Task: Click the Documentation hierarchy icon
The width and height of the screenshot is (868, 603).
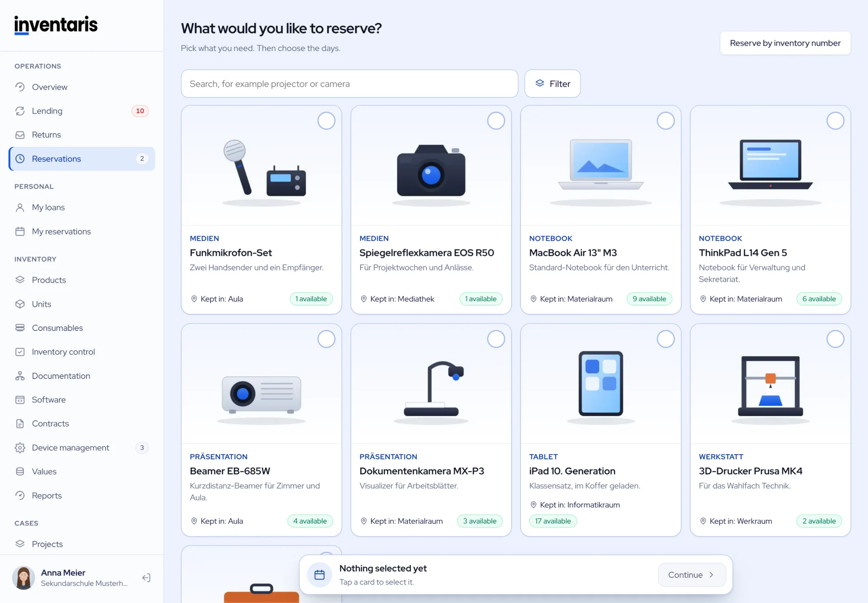Action: pyautogui.click(x=20, y=376)
